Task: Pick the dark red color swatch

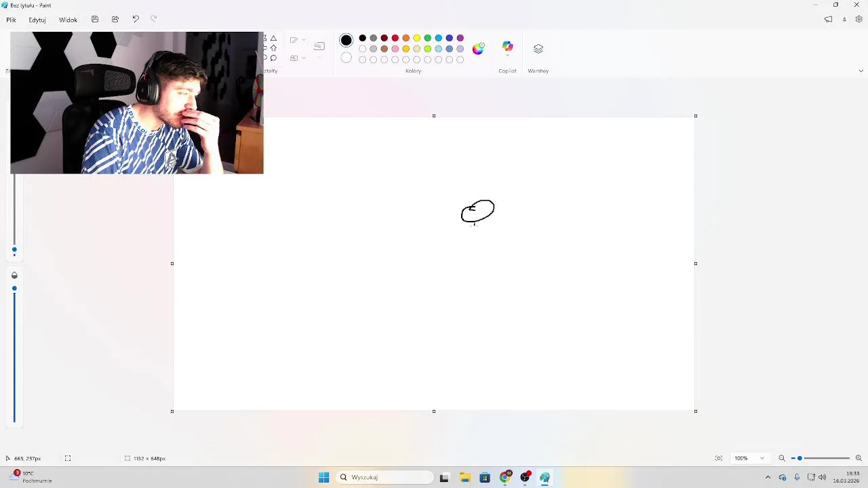Action: (x=384, y=38)
